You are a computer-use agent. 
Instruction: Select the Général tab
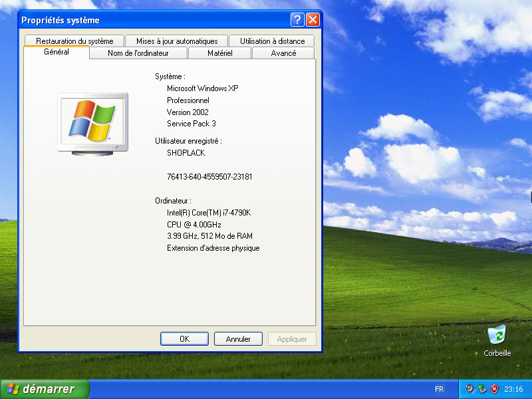click(57, 52)
